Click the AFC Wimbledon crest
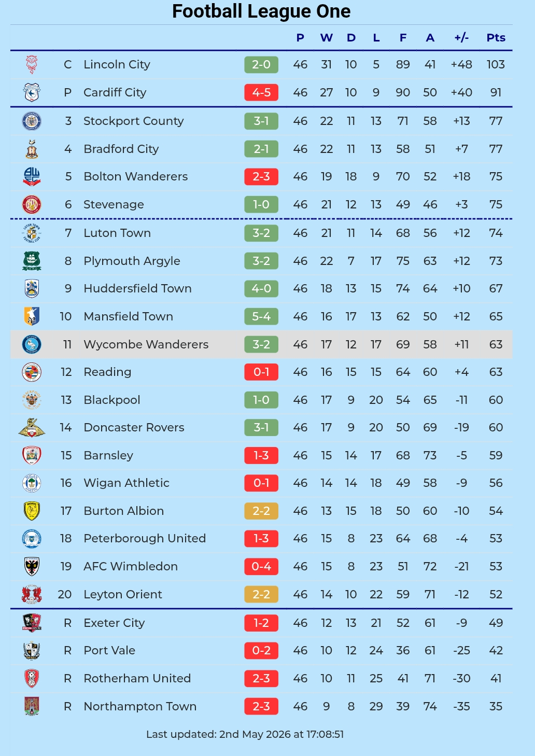535x756 pixels. 32,566
